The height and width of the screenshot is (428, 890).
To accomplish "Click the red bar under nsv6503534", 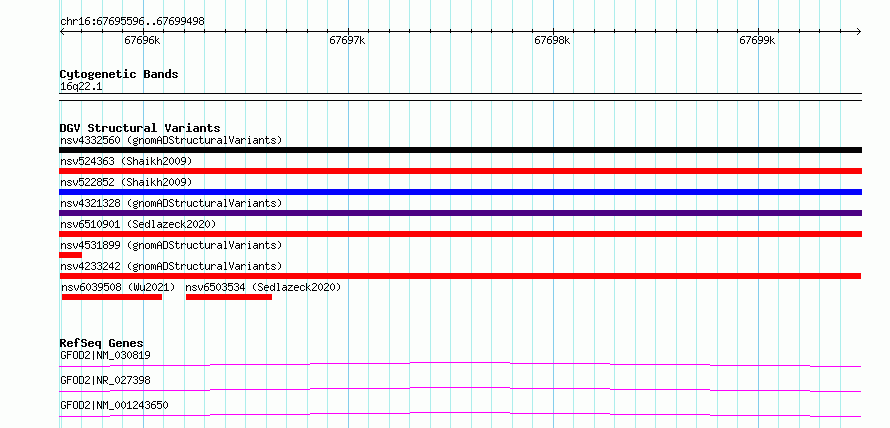I will point(229,297).
